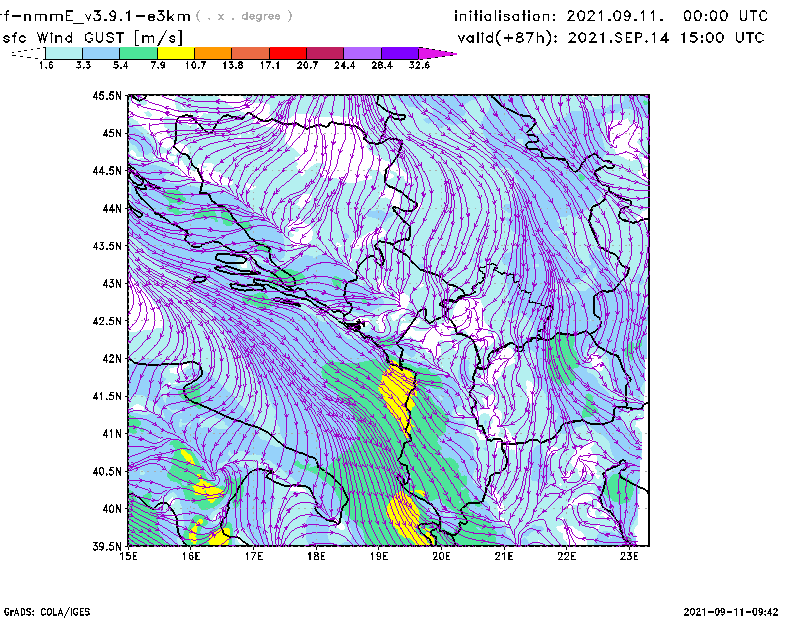
Task: Click the 42.5N latitude label
Action: (x=107, y=321)
